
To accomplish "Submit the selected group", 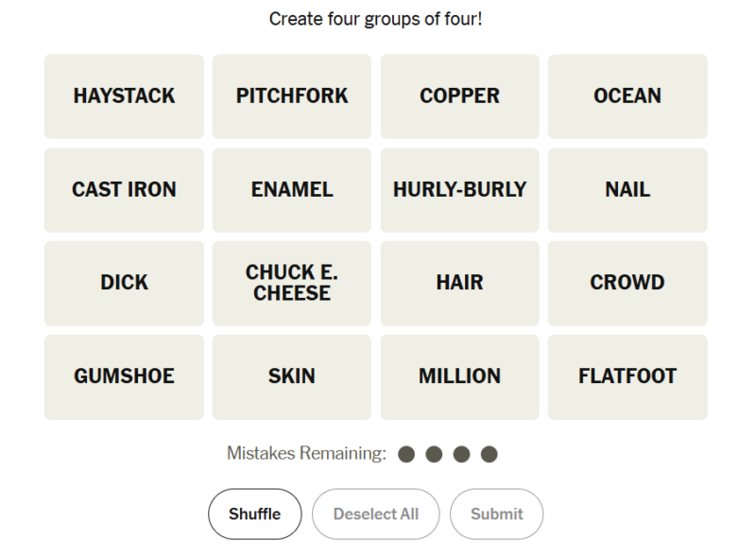I will (x=496, y=514).
